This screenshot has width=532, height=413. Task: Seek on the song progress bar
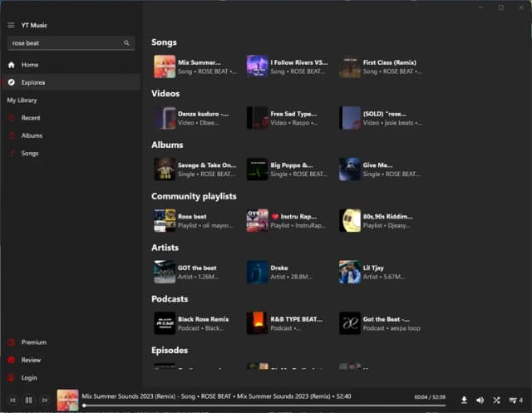264,406
